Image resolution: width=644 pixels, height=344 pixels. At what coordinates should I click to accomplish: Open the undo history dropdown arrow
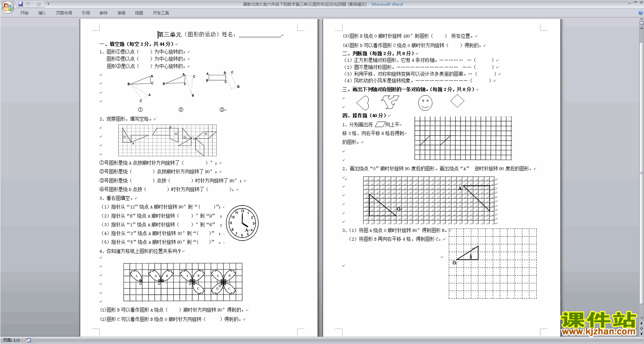pos(33,4)
